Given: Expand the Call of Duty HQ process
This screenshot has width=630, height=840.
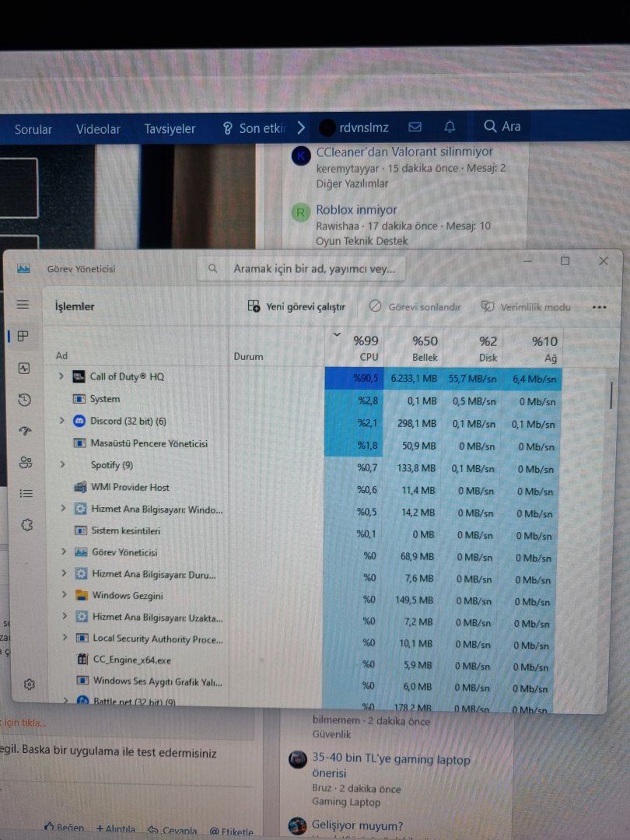Looking at the screenshot, I should tap(61, 376).
